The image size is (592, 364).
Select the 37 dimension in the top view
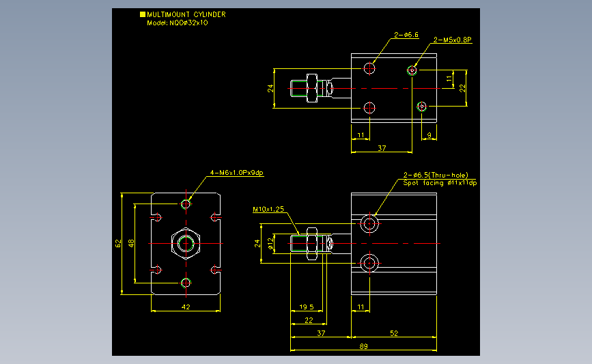(382, 148)
